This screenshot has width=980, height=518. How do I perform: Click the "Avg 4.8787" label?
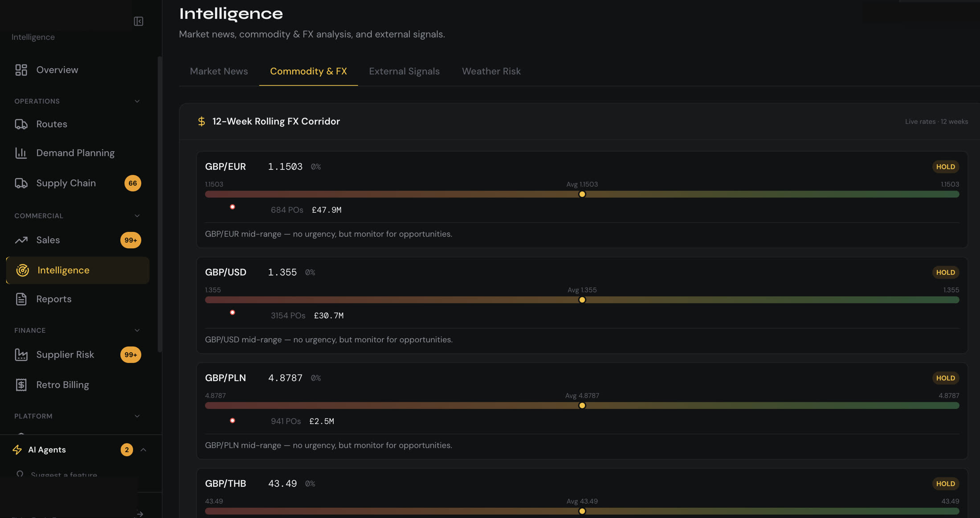(x=582, y=396)
